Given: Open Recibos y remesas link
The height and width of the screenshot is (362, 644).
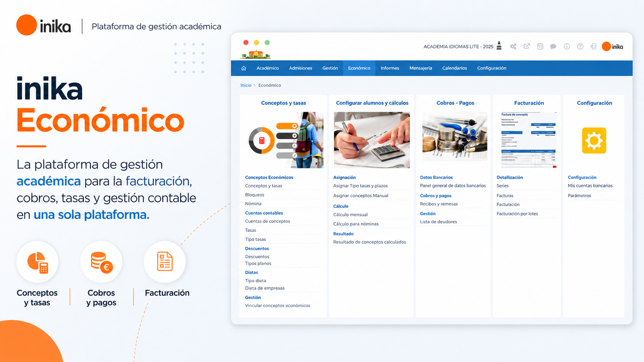Looking at the screenshot, I should click(x=439, y=204).
